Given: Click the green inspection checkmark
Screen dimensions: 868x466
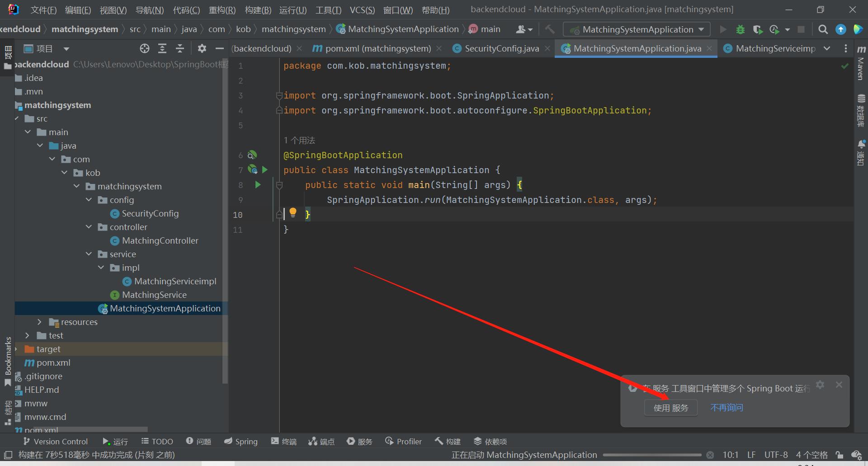Looking at the screenshot, I should pos(844,66).
